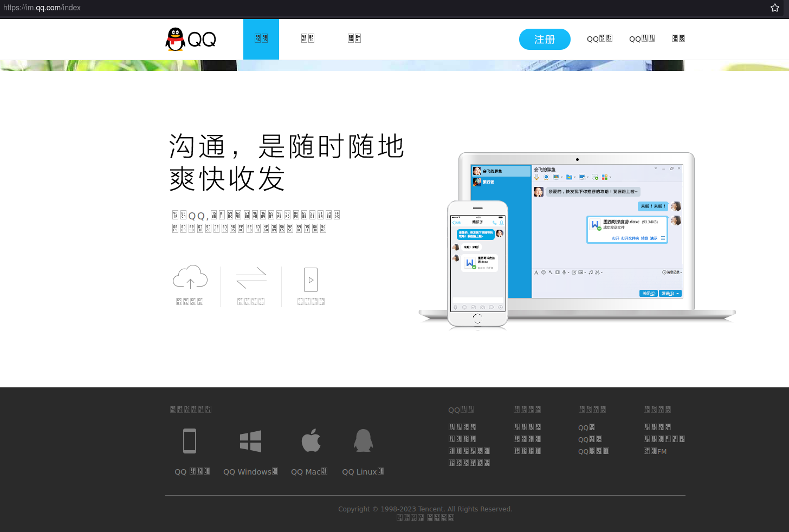Image resolution: width=789 pixels, height=532 pixels.
Task: Bookmark the page with the star icon
Action: pos(775,8)
